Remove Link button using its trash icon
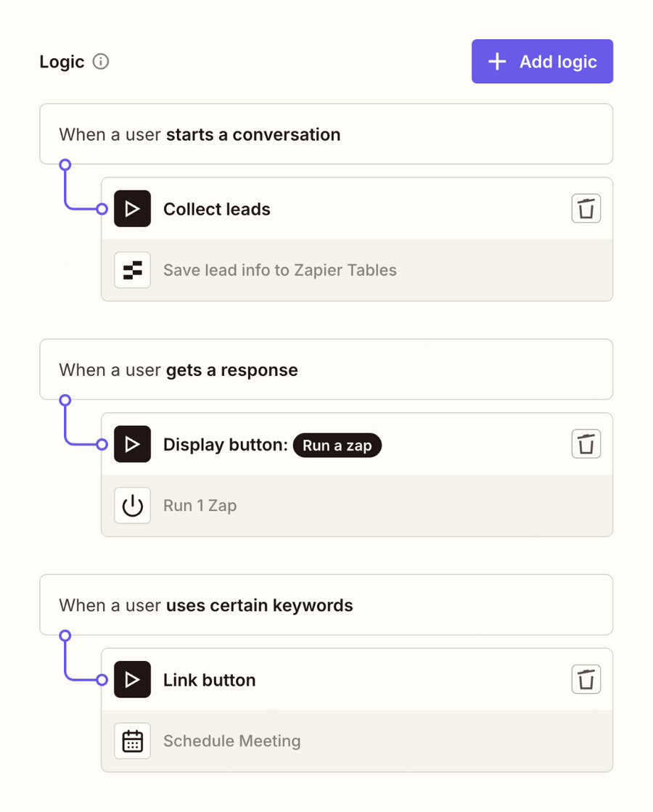The width and height of the screenshot is (653, 812). 586,679
